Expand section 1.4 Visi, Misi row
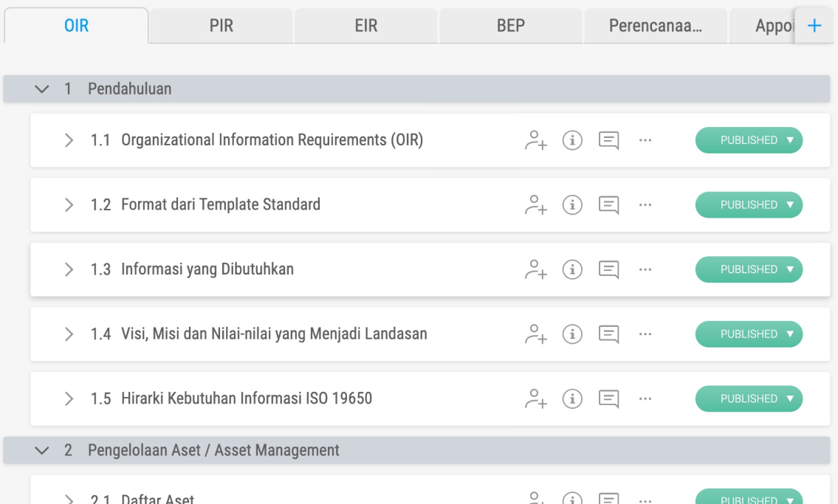The width and height of the screenshot is (838, 504). coord(69,334)
